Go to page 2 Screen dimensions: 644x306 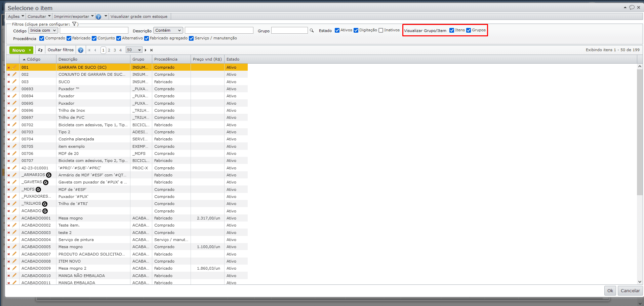[x=109, y=50]
